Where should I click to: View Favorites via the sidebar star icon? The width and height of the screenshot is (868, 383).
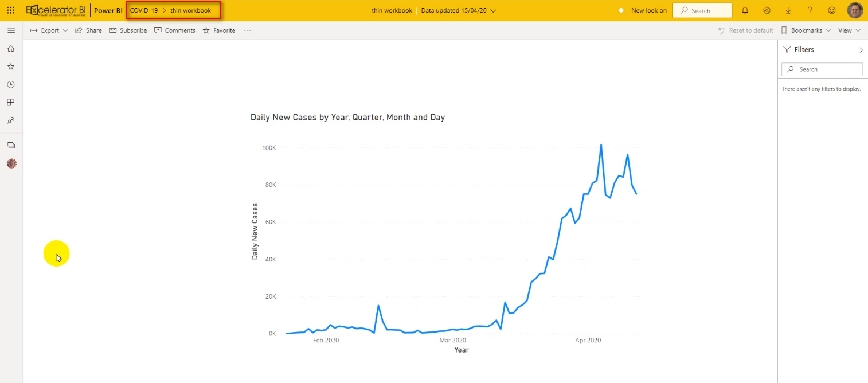pyautogui.click(x=10, y=66)
